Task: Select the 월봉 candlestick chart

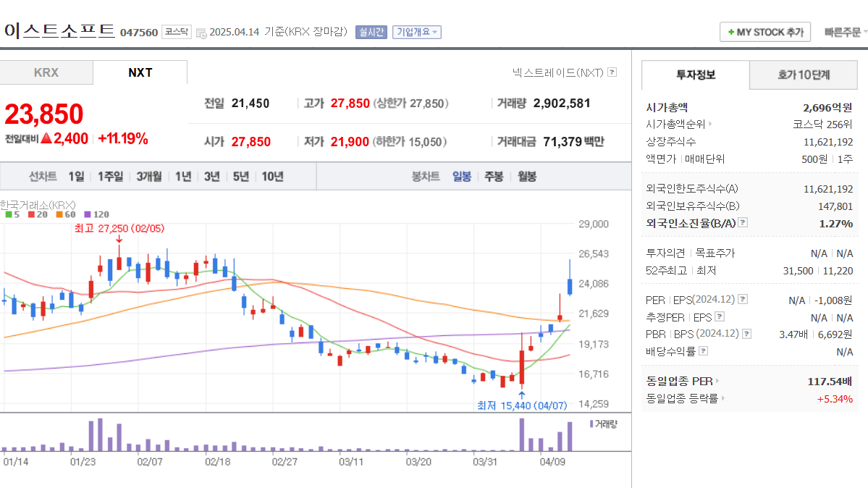Action: coord(527,177)
